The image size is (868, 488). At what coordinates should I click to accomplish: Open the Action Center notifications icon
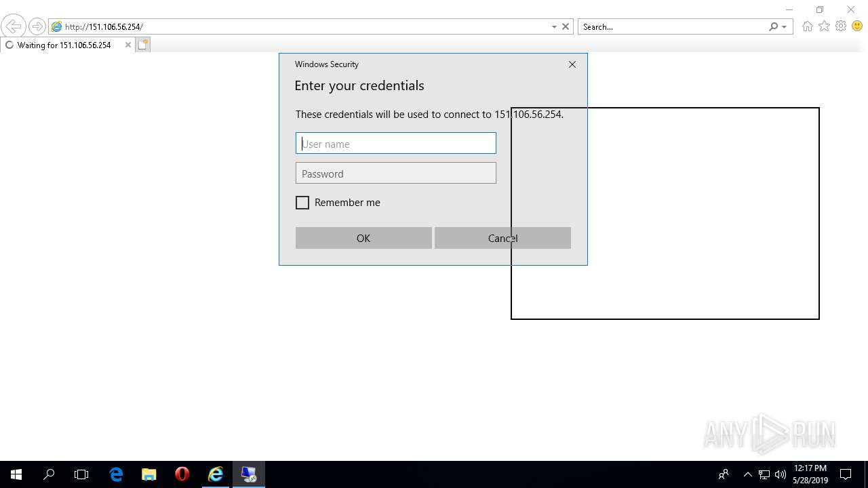click(846, 474)
